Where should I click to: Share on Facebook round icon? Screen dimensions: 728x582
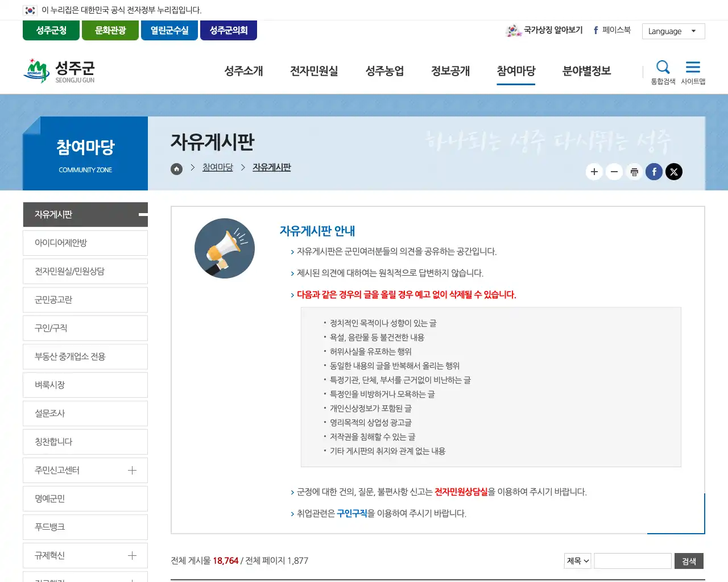click(x=654, y=172)
